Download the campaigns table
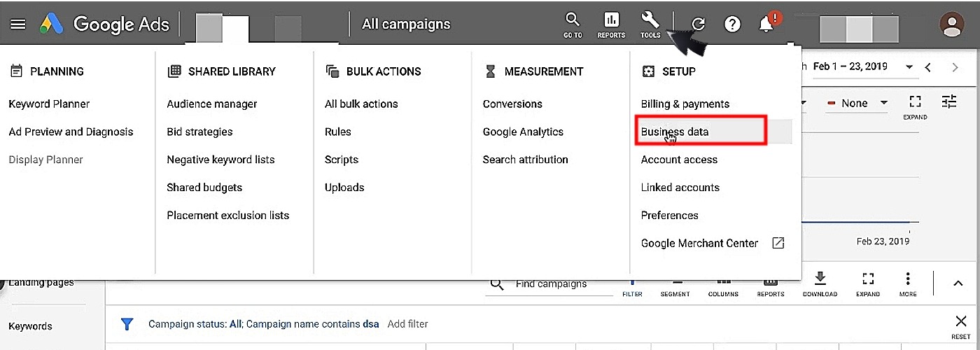 [x=820, y=283]
